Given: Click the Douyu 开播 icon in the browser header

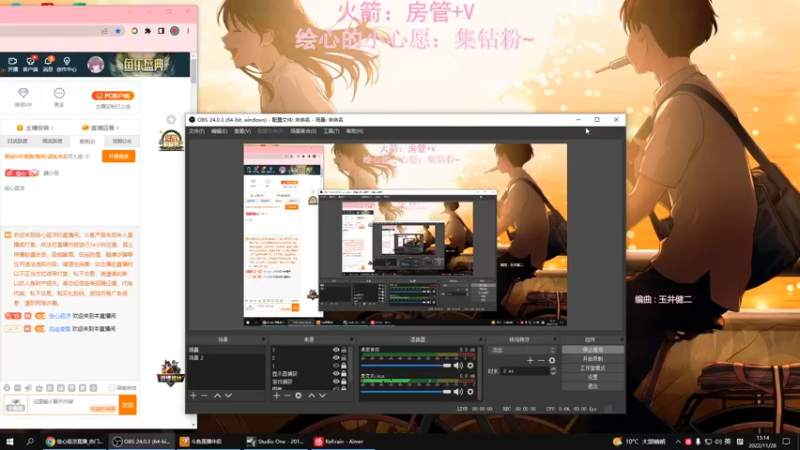Looking at the screenshot, I should coord(13,64).
